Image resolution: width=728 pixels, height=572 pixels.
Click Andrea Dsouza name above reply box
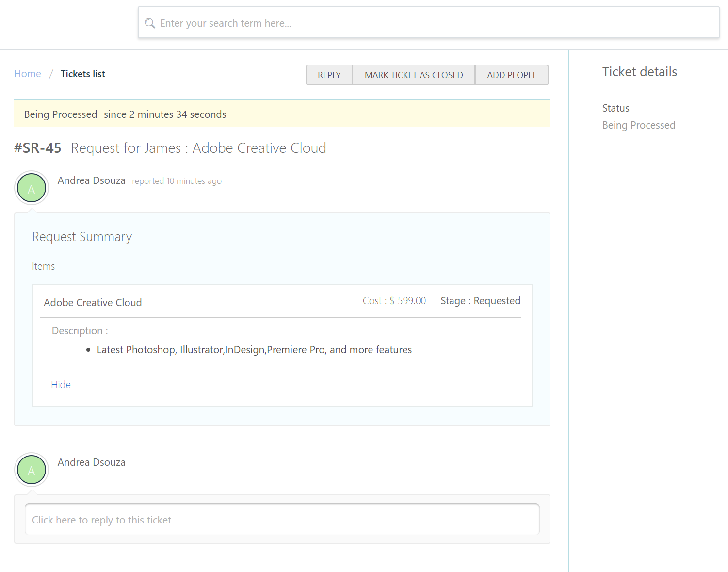(x=92, y=462)
